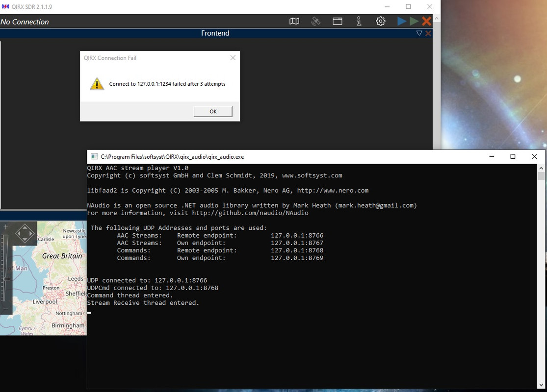547x392 pixels.
Task: Click the console scrollbar up arrow
Action: coord(541,168)
